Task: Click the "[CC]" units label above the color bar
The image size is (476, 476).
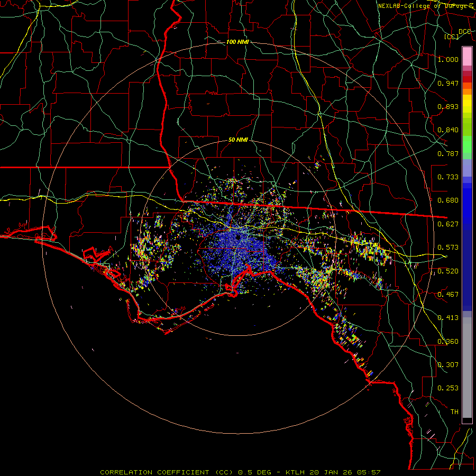Action: (x=452, y=36)
